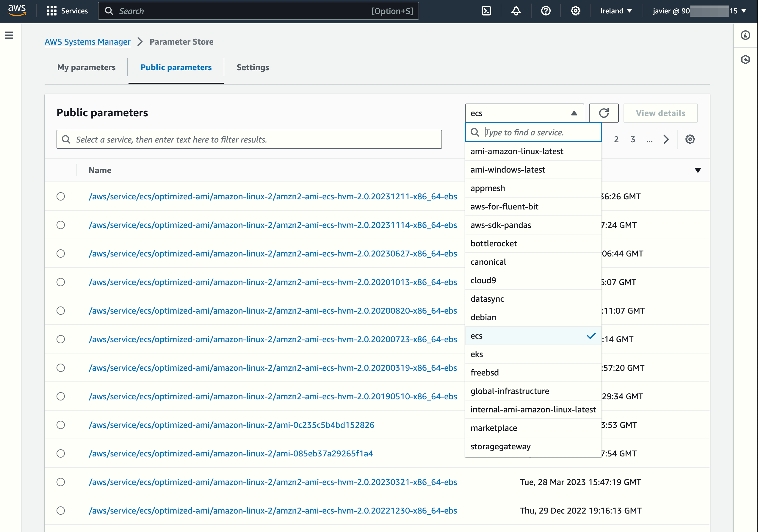Open the notifications bell
The image size is (758, 532).
click(x=516, y=11)
